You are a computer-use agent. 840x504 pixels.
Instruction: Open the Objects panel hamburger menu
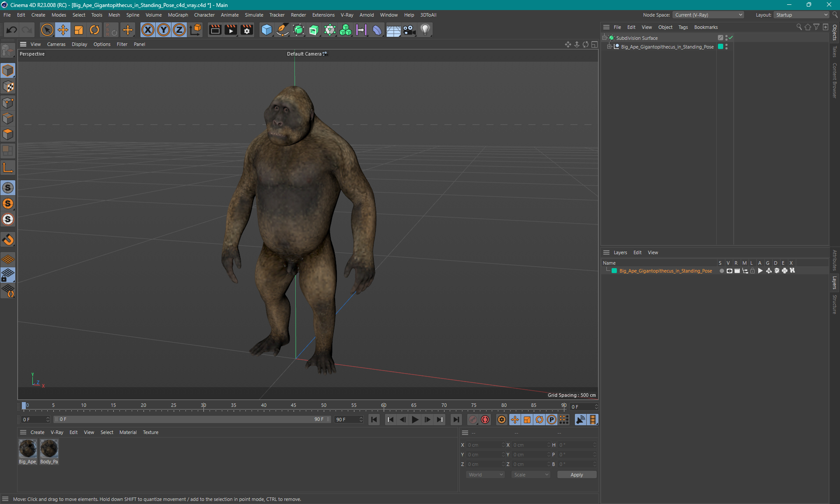606,27
